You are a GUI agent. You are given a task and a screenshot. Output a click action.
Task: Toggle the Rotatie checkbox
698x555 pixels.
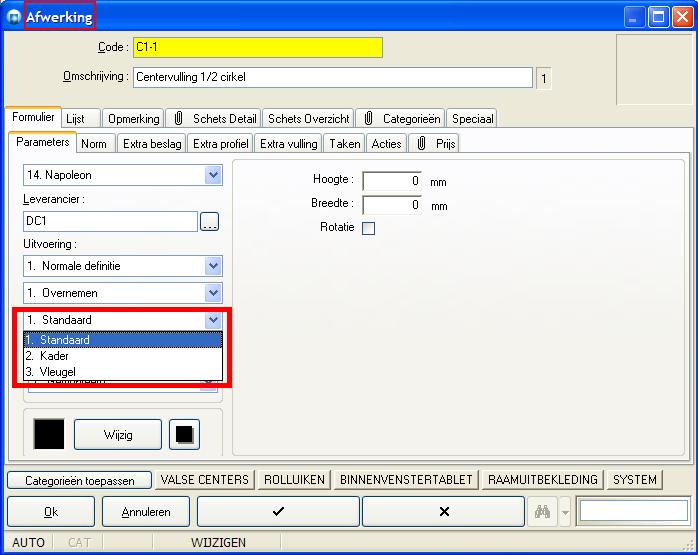(x=368, y=228)
